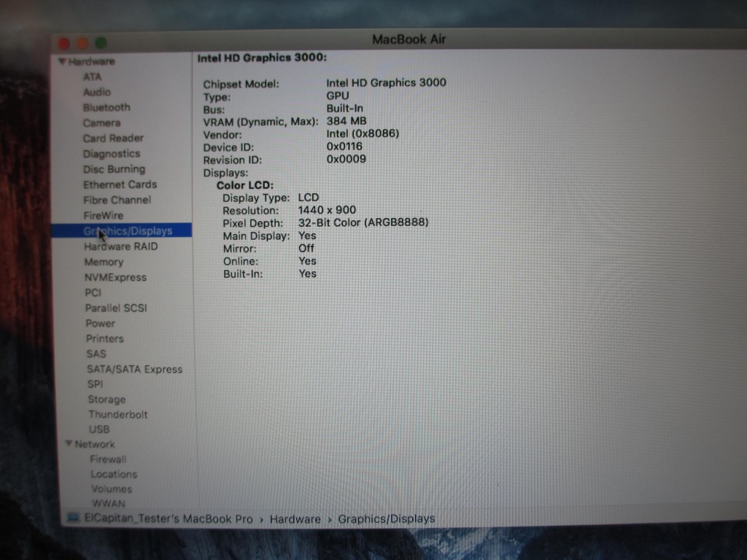Screen dimensions: 747x560
Task: Click Hardware in the bottom path bar
Action: pyautogui.click(x=295, y=519)
